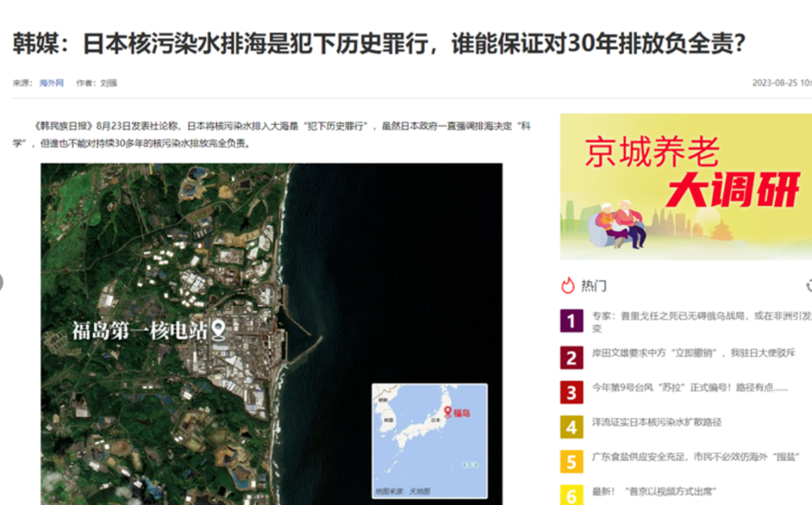
Task: Open the 海外网 source link
Action: coord(52,83)
